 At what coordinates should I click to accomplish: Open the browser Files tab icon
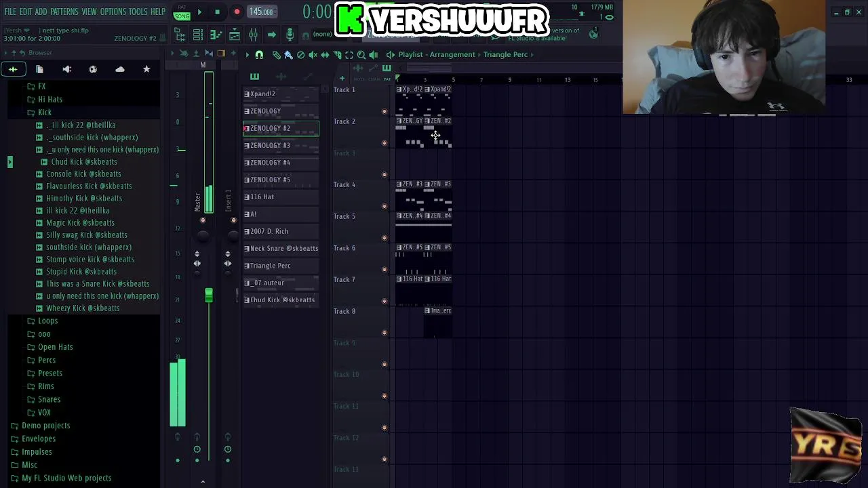39,69
